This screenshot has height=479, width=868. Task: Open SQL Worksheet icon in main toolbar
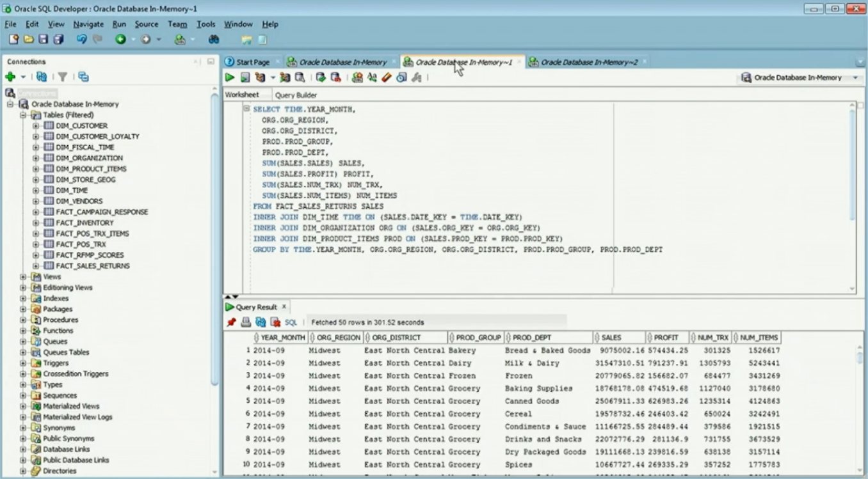coord(180,40)
